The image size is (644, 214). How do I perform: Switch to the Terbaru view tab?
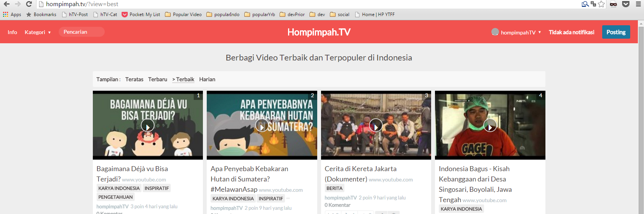tap(158, 79)
